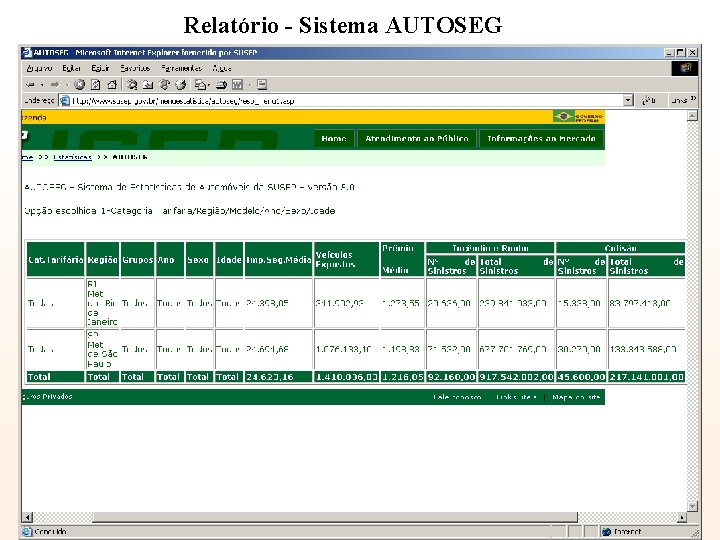Follow the Estatísticas breadcrumb link
Image resolution: width=720 pixels, height=540 pixels.
pyautogui.click(x=73, y=157)
